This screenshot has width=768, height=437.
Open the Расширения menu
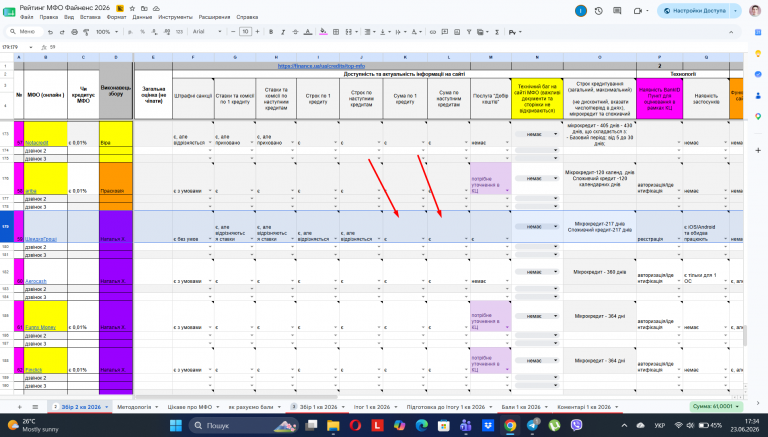214,17
